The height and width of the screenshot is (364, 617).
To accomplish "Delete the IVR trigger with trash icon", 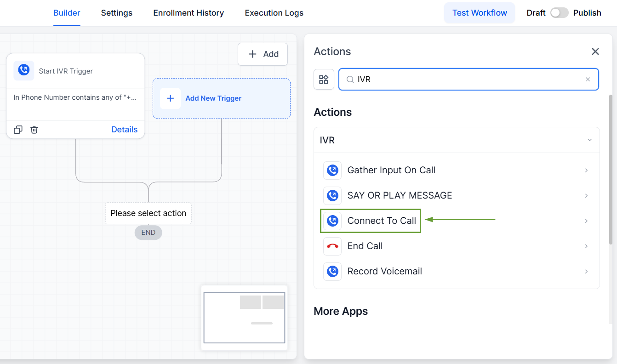I will click(34, 130).
